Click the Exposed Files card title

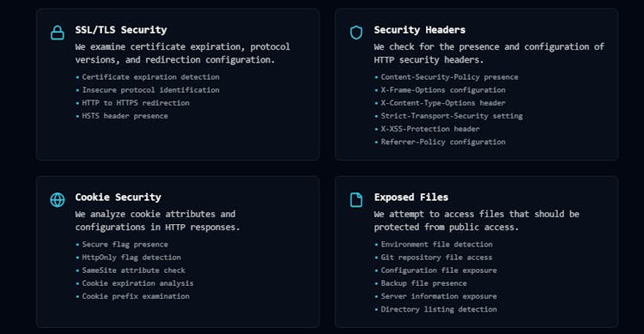[410, 197]
